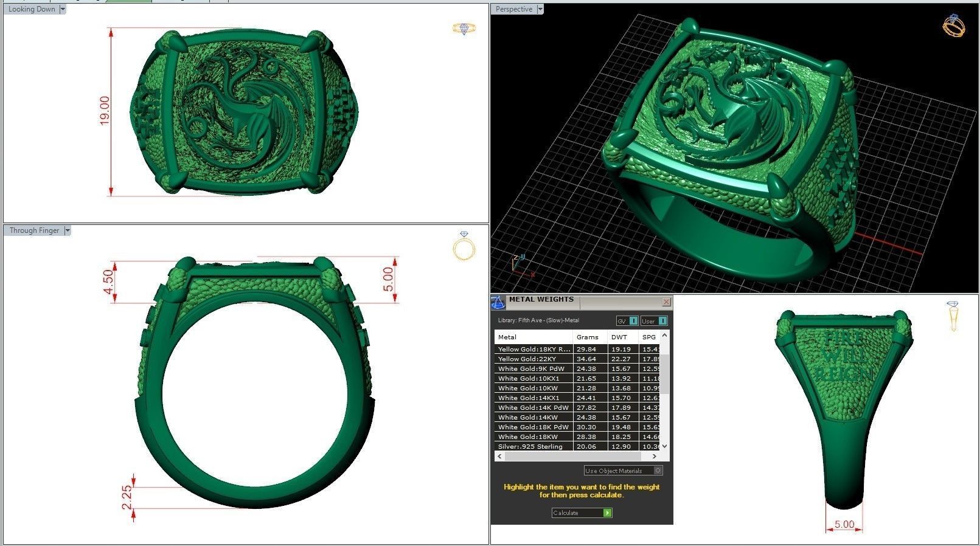This screenshot has width=980, height=546.
Task: Click the Looking Down view ring icon
Action: (x=464, y=29)
